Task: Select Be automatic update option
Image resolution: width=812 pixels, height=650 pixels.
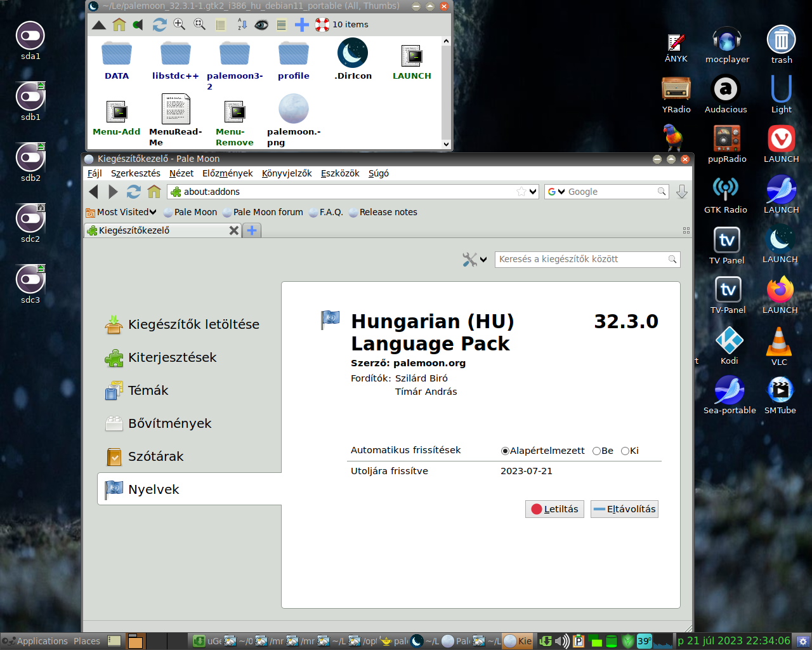Action: click(x=603, y=451)
